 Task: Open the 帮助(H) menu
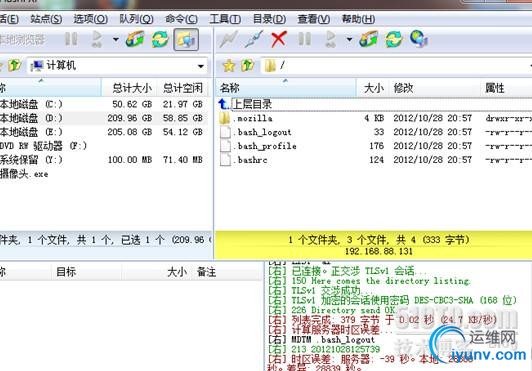(358, 19)
